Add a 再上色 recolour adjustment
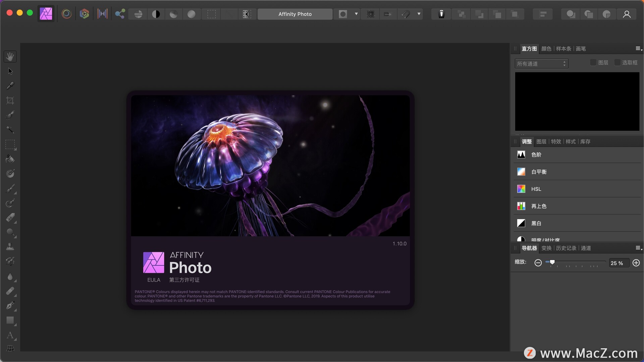Viewport: 644px width, 362px height. pos(577,206)
